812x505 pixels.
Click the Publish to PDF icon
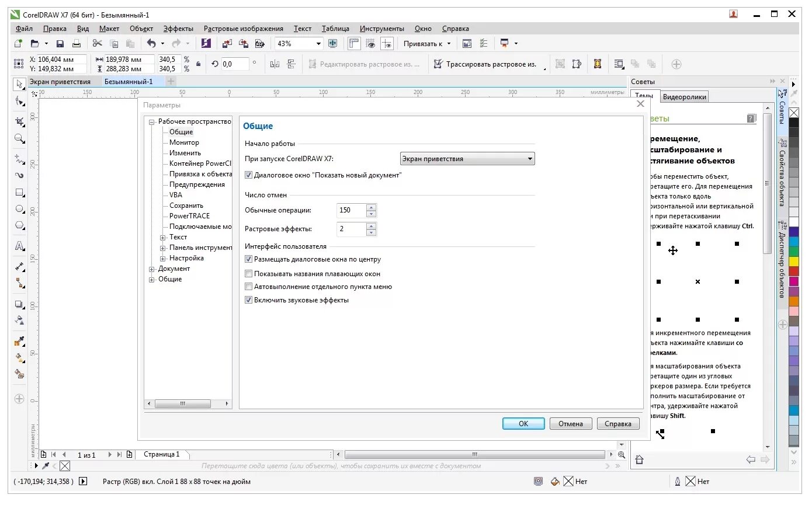(260, 43)
